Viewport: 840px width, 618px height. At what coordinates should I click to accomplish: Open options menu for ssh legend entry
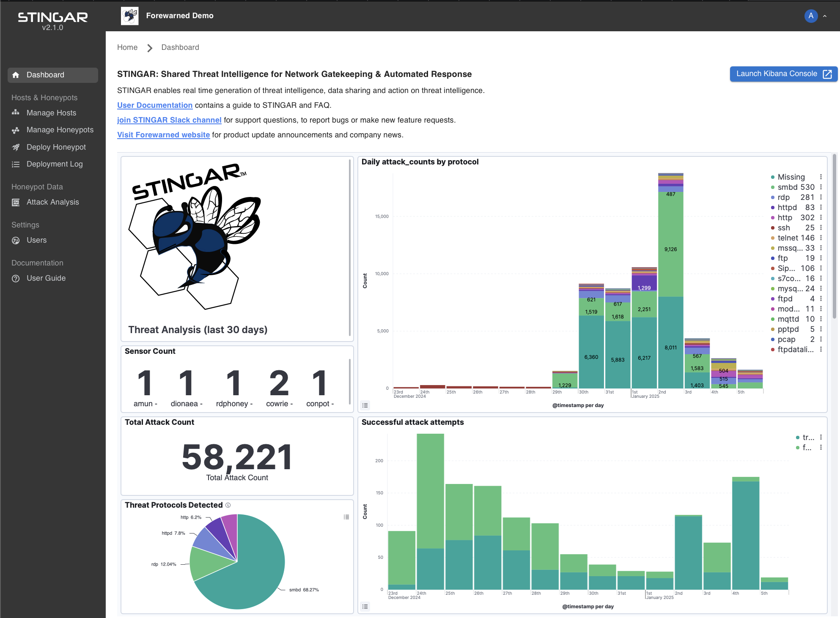tap(821, 228)
